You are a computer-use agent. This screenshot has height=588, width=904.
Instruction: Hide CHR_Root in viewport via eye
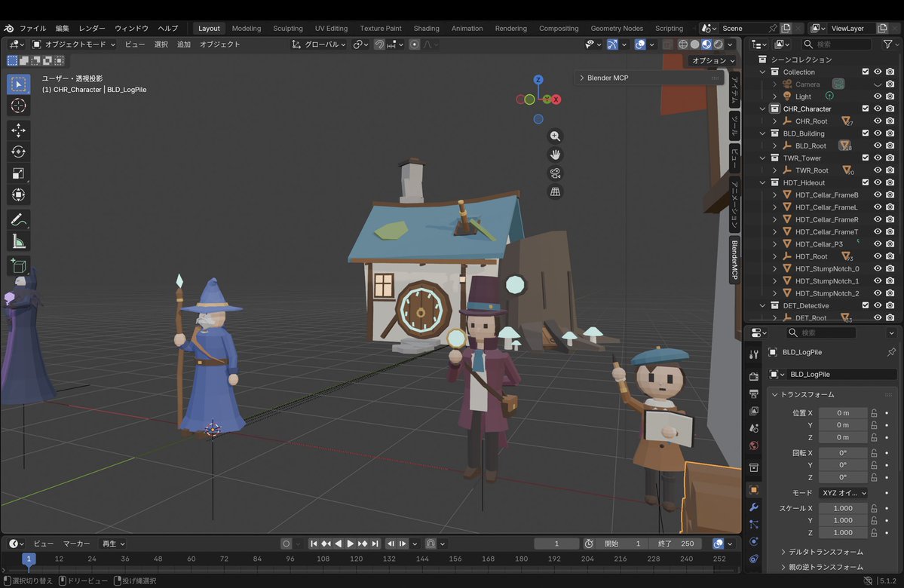878,121
